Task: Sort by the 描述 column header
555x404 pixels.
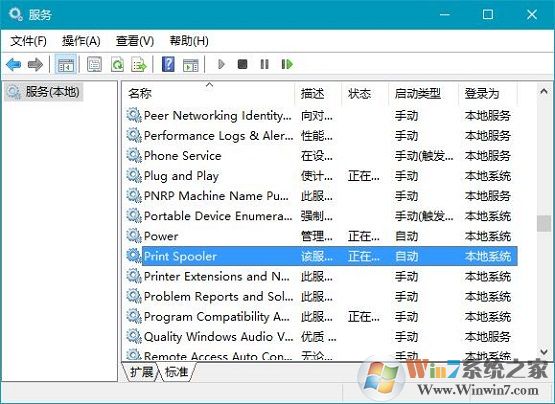Action: pos(318,94)
